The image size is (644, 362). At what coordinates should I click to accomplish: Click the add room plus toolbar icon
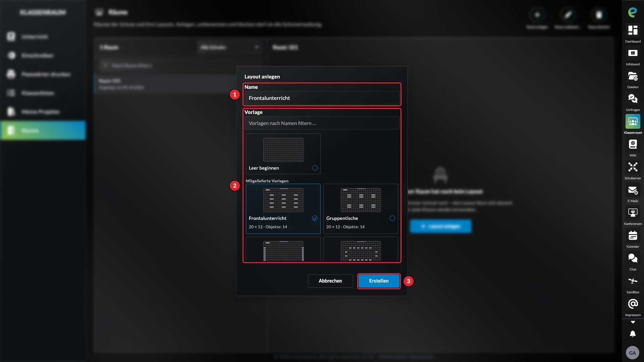[x=537, y=15]
